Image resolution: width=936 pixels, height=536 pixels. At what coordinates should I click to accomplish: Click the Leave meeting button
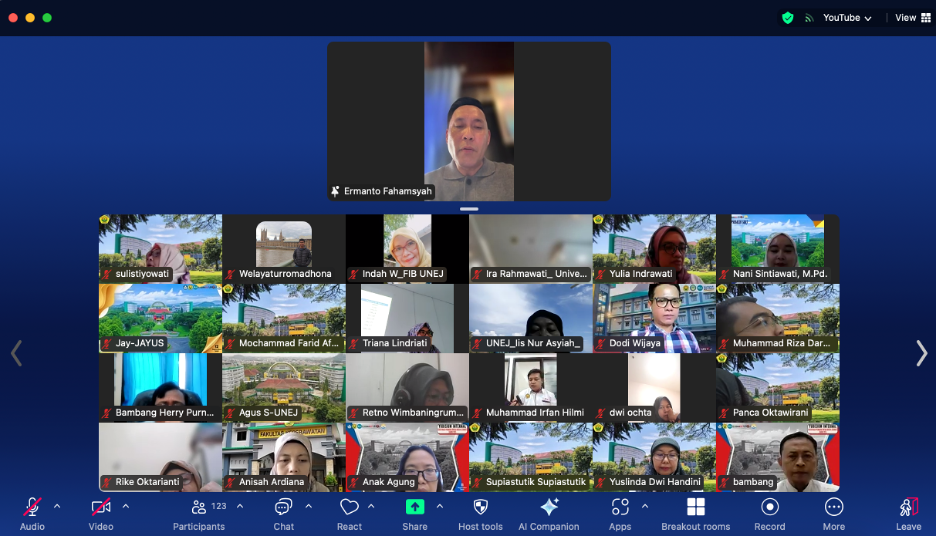[x=908, y=512]
